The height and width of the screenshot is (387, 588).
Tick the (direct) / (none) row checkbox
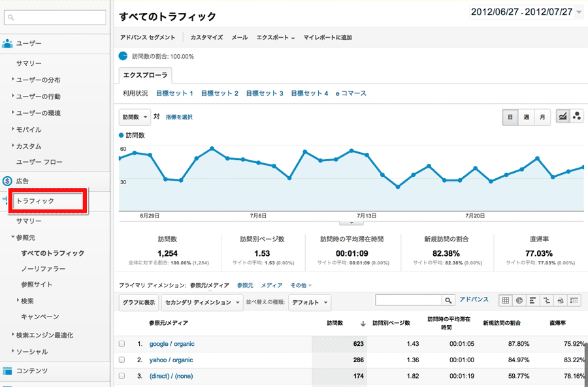pos(122,376)
